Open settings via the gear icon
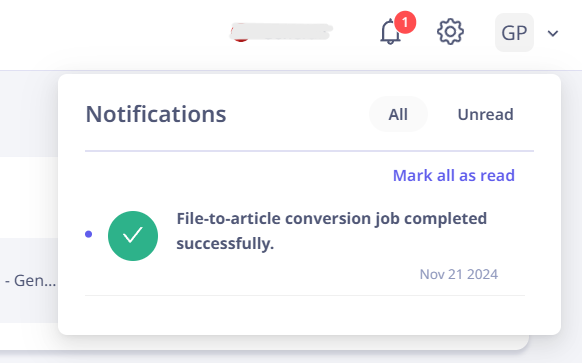This screenshot has width=582, height=363. click(x=450, y=32)
